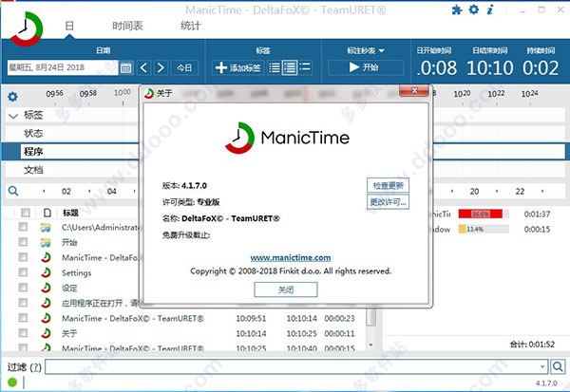This screenshot has width=570, height=392.
Task: Click the ManicTime icon of Settings row
Action: [46, 272]
